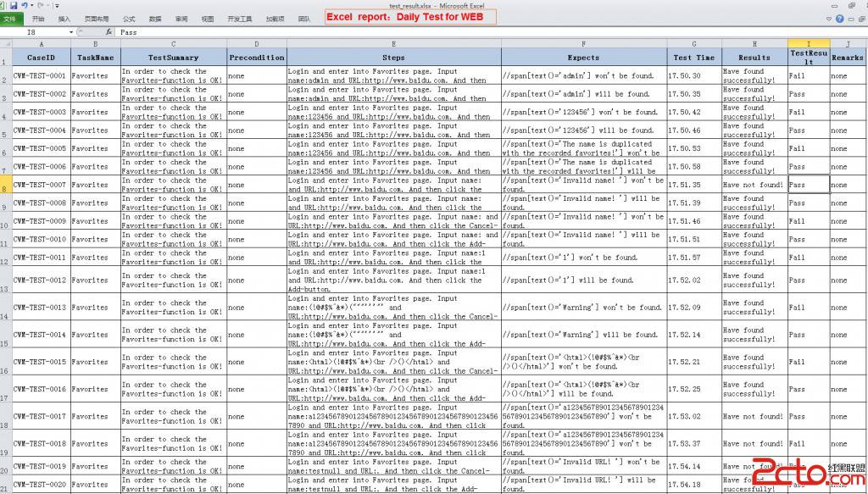This screenshot has width=868, height=494.
Task: Select 'Have not found!' in CVM-TEST-0007 row
Action: coord(754,185)
